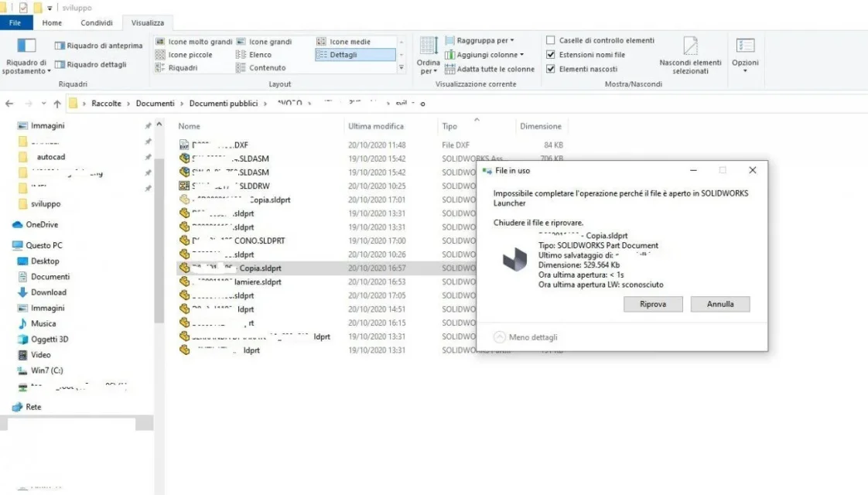The image size is (868, 495).
Task: Open Download folder in sidebar
Action: tap(48, 292)
